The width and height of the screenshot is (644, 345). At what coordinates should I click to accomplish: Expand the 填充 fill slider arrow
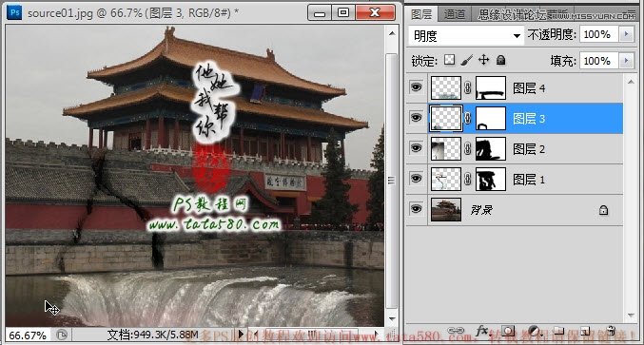click(626, 61)
